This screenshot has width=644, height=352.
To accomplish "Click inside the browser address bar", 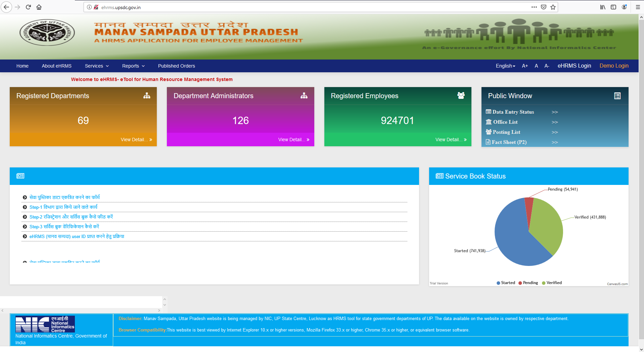I will [x=201, y=7].
